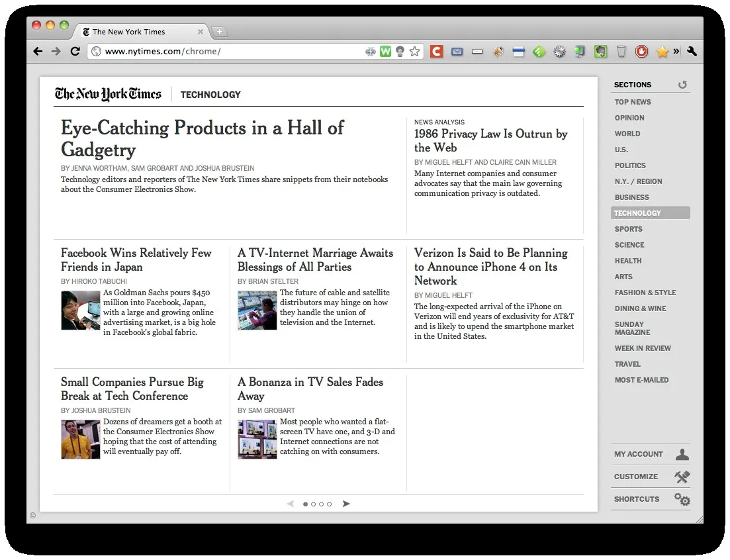Open the Chrome wrench settings menu
This screenshot has height=560, width=730.
point(692,51)
